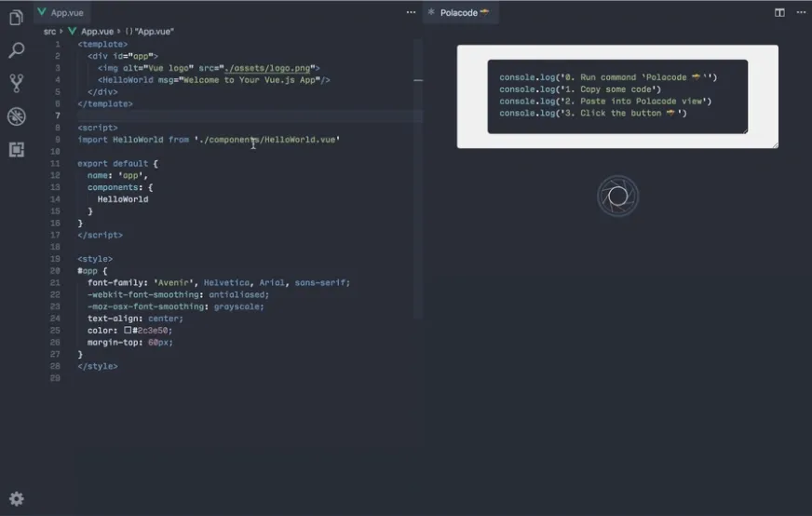Expand the src breadcrumb segment
The width and height of the screenshot is (812, 516).
click(49, 32)
